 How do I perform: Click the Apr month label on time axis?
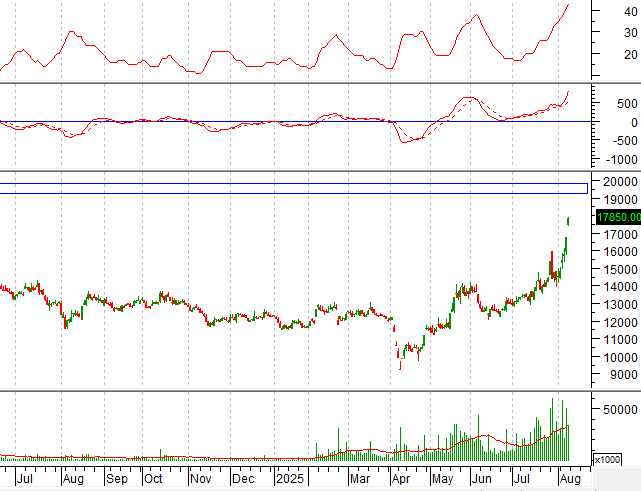tap(401, 479)
